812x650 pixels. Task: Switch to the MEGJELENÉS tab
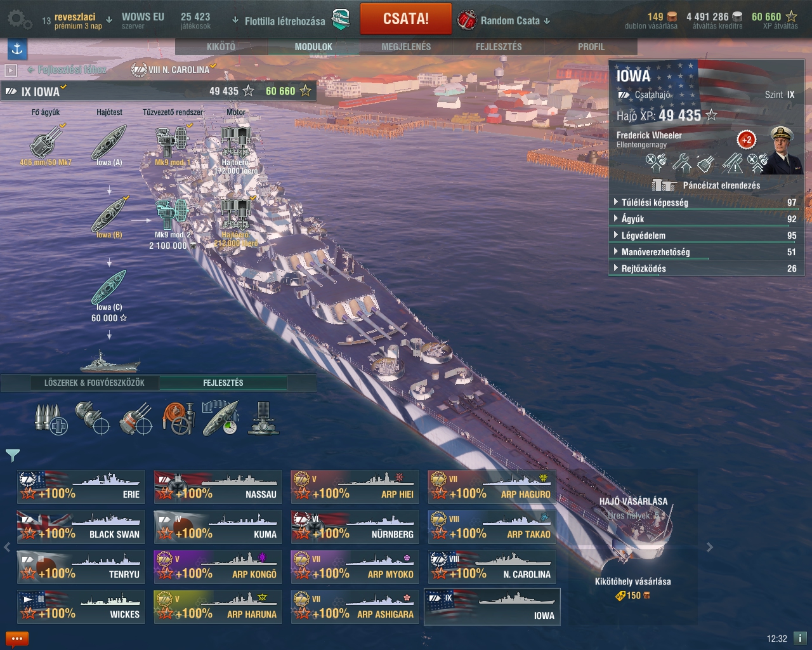coord(406,47)
